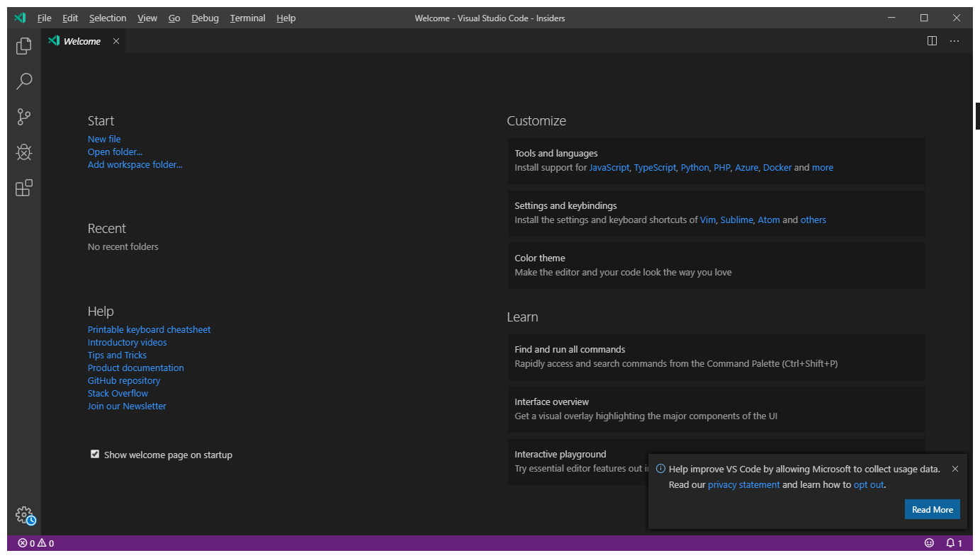Click the No recent folders text
The height and width of the screenshot is (558, 980).
(x=123, y=246)
